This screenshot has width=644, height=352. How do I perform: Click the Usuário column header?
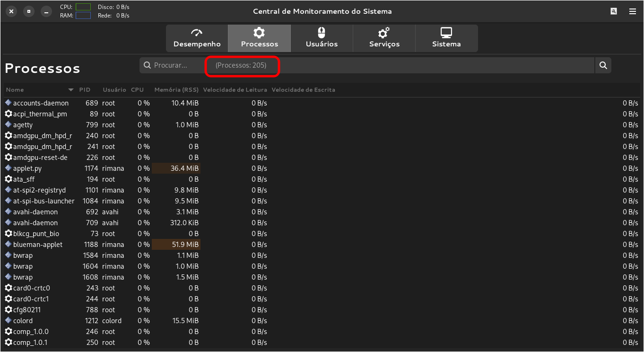click(x=114, y=90)
